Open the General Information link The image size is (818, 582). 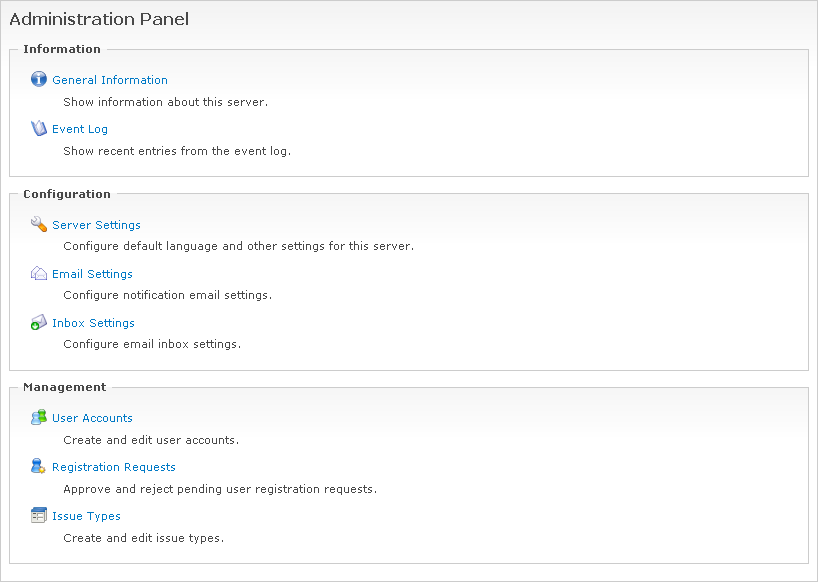[x=110, y=80]
